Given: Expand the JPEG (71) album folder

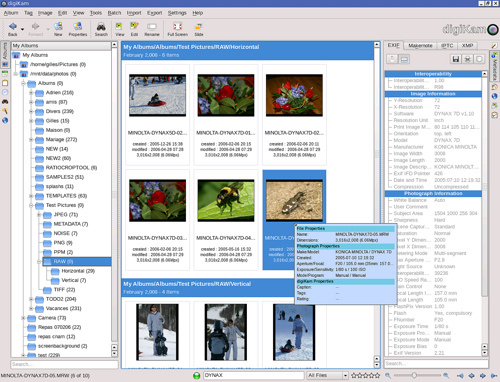Looking at the screenshot, I should pos(39,215).
